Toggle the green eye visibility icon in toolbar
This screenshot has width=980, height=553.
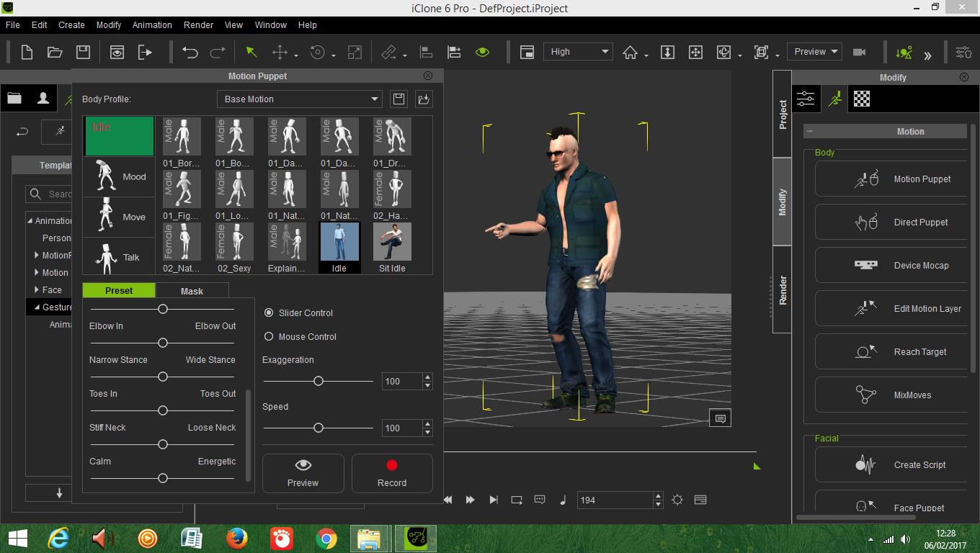tap(482, 52)
